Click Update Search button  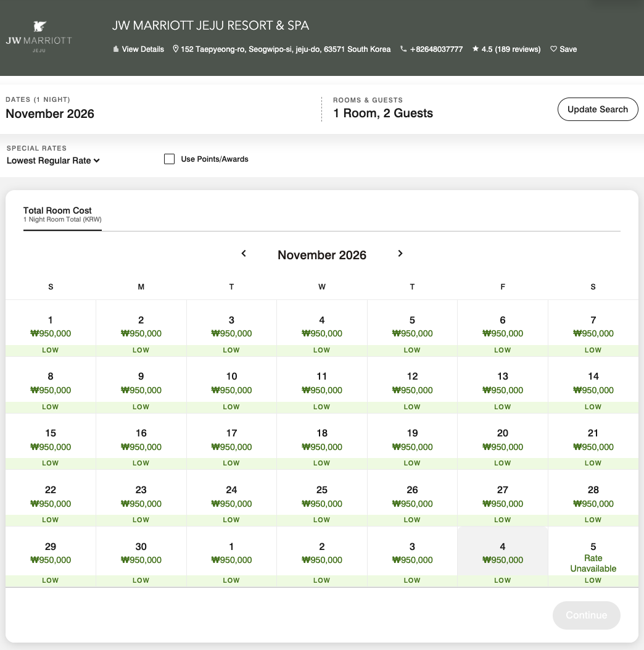[598, 109]
